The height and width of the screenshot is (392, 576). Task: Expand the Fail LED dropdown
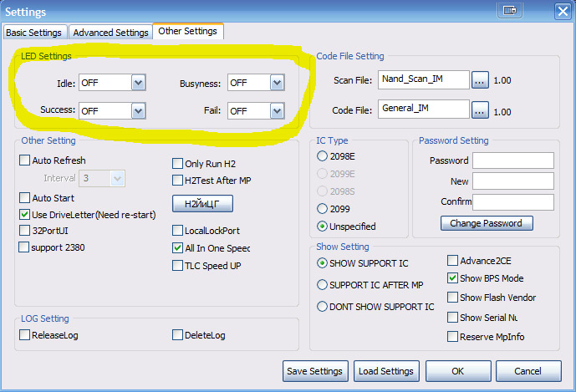point(278,110)
